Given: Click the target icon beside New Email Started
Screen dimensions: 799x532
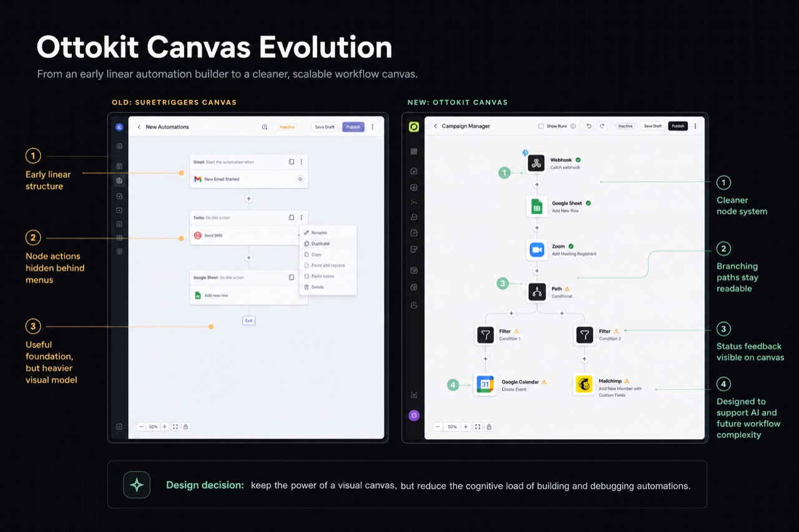Looking at the screenshot, I should (x=300, y=179).
